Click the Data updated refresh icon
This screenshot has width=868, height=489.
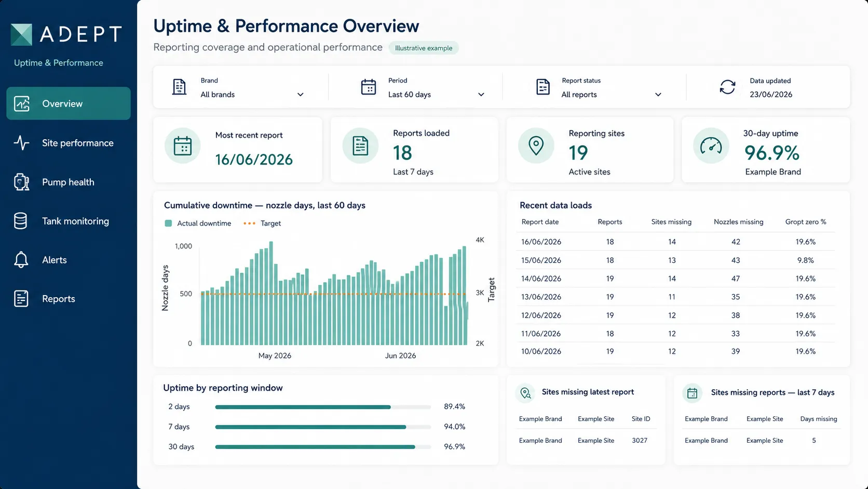(x=728, y=87)
